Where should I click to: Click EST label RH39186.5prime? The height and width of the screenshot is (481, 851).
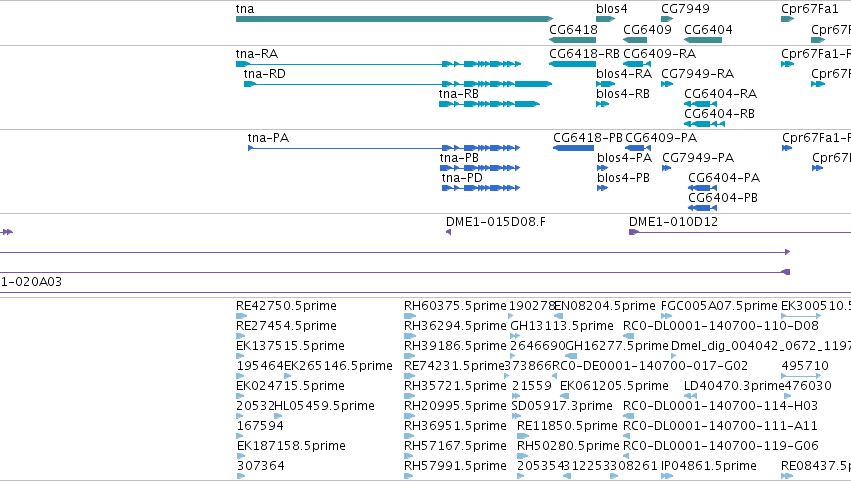(x=455, y=346)
